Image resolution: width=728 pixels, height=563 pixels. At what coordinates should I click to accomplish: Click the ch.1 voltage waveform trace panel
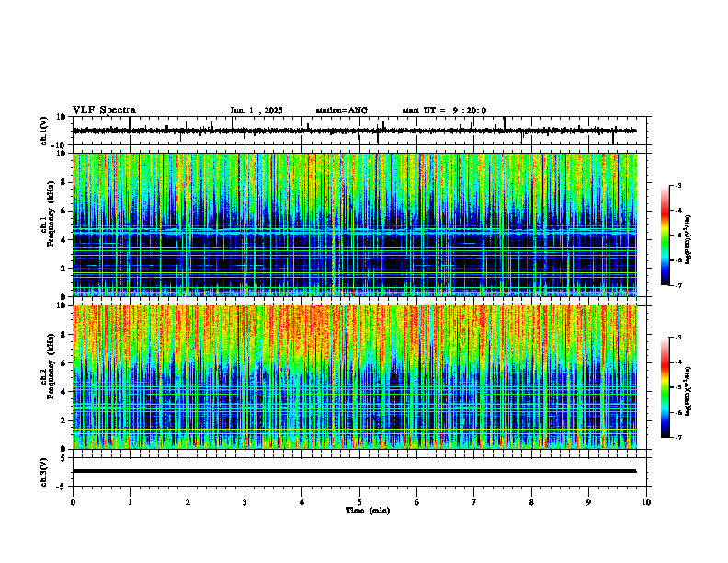tap(361, 131)
